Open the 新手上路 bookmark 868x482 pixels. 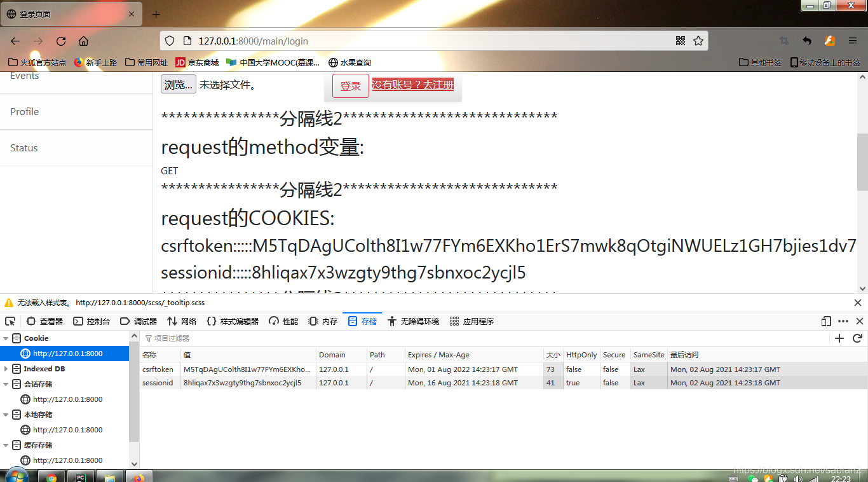(95, 62)
